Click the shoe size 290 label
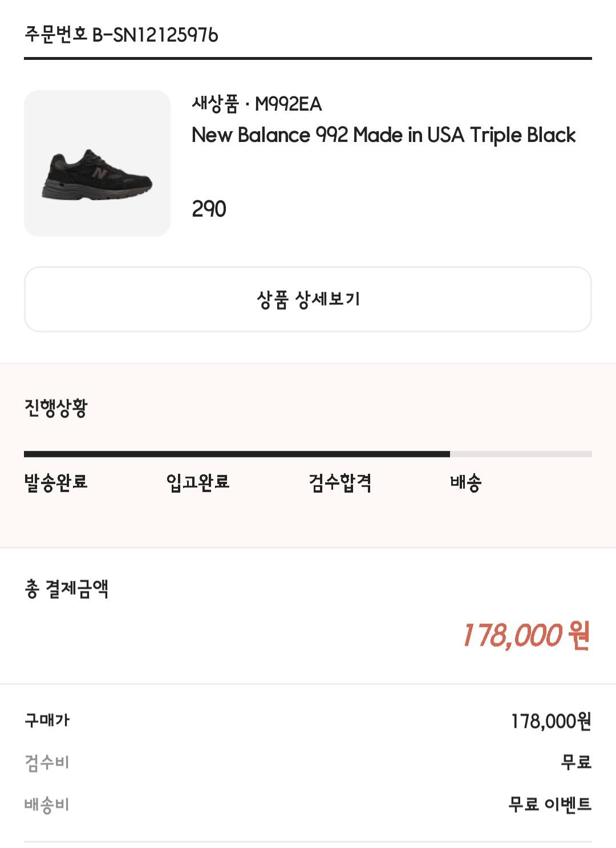The height and width of the screenshot is (848, 616). (209, 209)
